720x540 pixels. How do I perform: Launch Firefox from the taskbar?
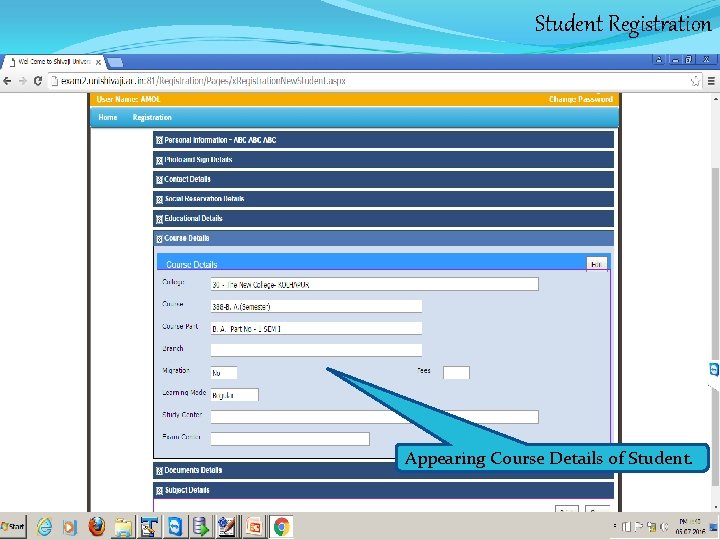coord(96,527)
